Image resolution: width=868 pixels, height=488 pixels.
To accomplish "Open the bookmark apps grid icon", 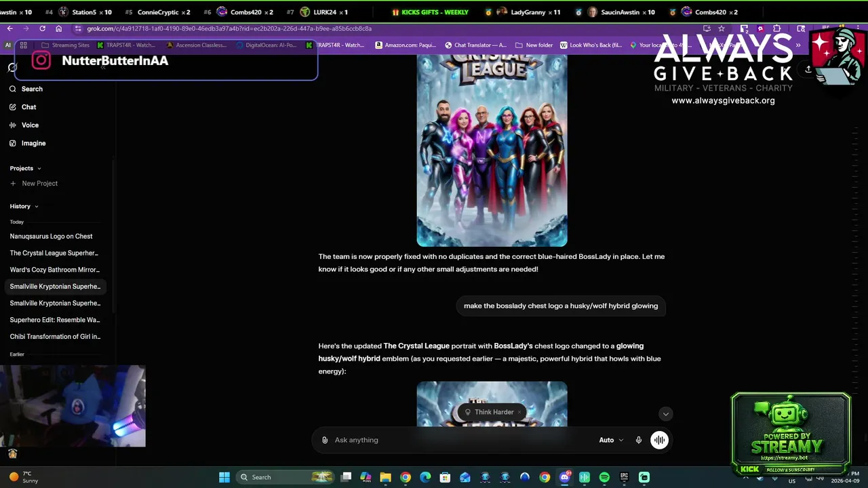I will coord(23,45).
